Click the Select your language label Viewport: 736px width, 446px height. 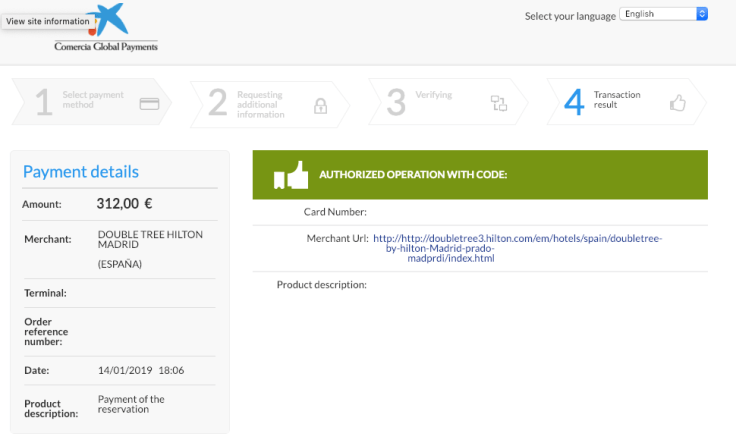click(x=570, y=16)
